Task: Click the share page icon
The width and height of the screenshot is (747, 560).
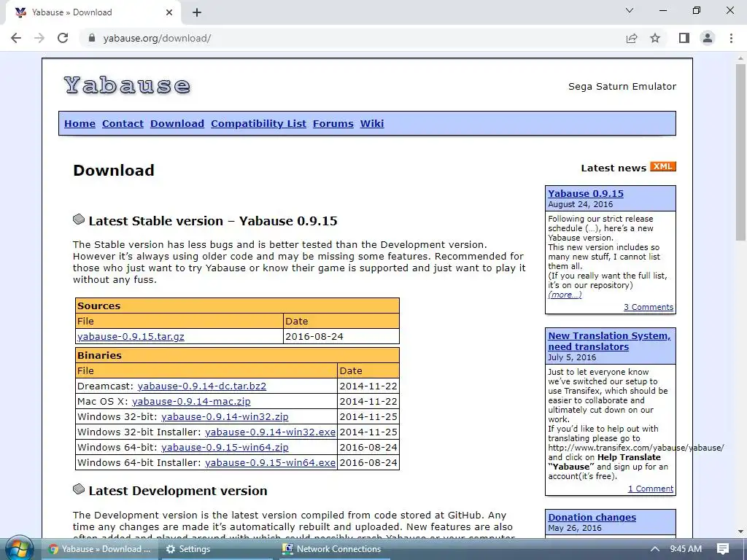Action: 632,38
